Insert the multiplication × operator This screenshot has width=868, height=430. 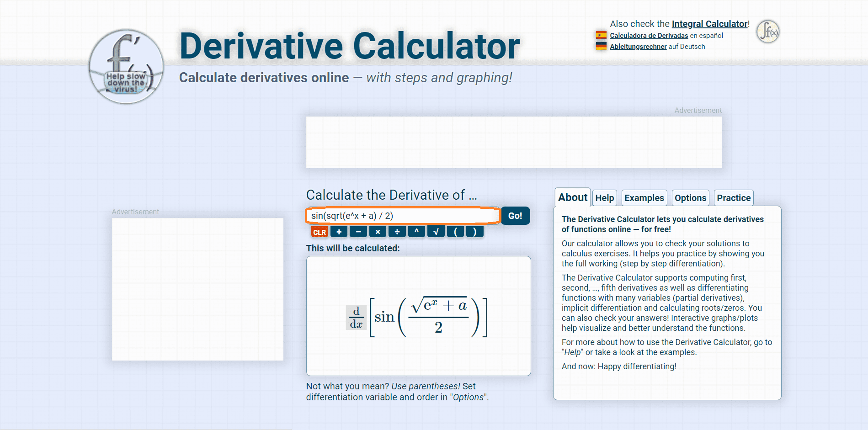378,232
